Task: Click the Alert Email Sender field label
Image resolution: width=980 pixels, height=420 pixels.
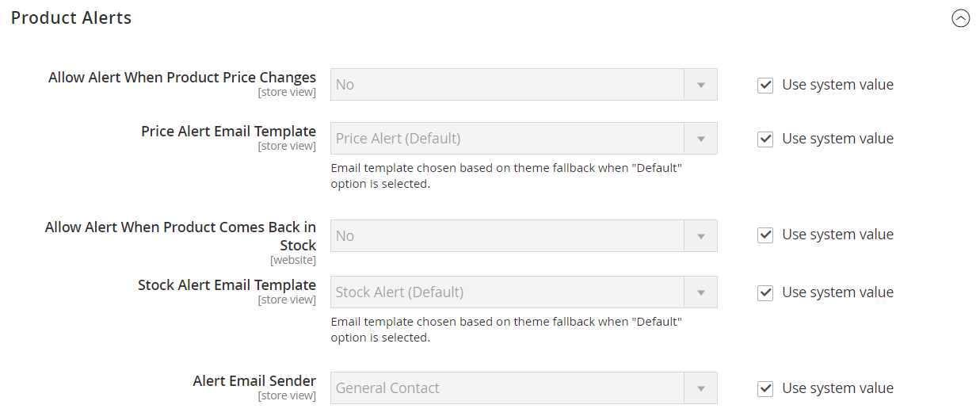Action: (x=254, y=381)
